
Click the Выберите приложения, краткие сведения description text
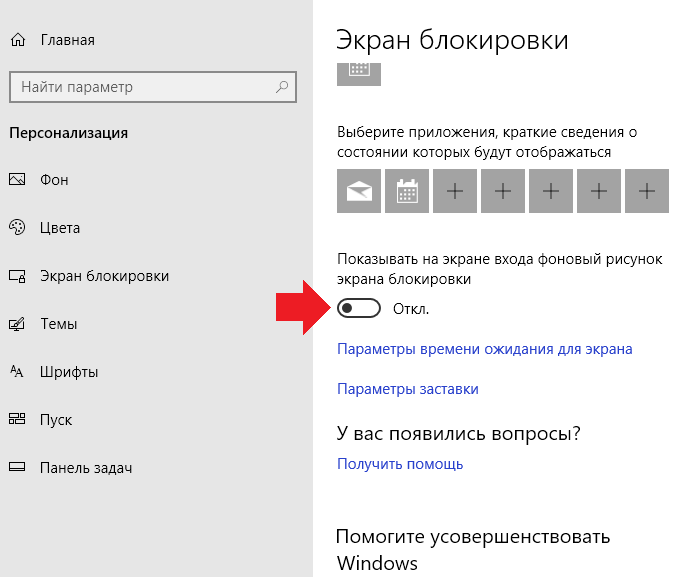(x=487, y=142)
